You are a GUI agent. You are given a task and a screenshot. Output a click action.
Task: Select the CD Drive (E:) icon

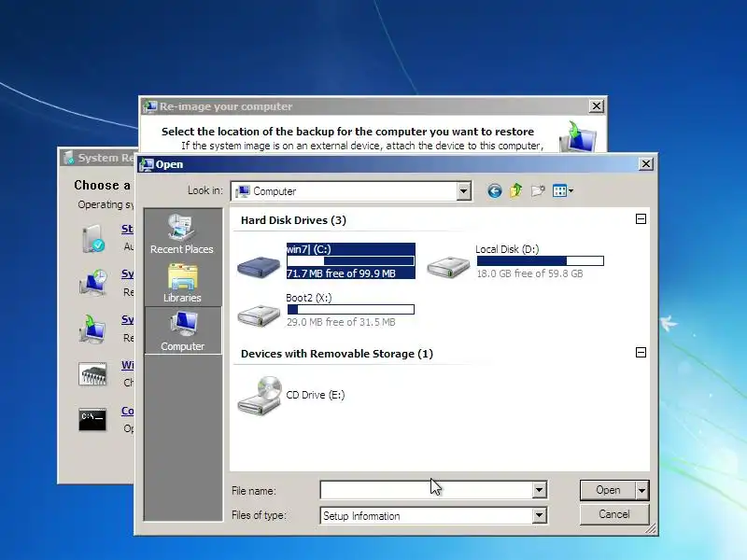[x=260, y=396]
